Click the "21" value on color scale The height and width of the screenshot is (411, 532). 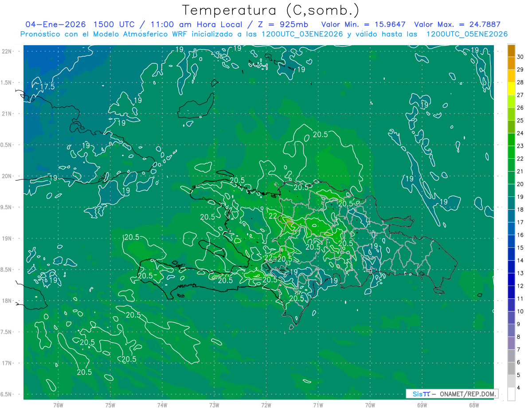tap(520, 171)
